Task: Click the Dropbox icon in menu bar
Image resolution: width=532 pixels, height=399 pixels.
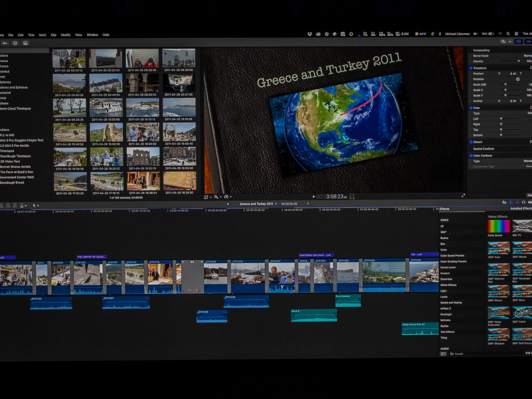Action: [310, 34]
